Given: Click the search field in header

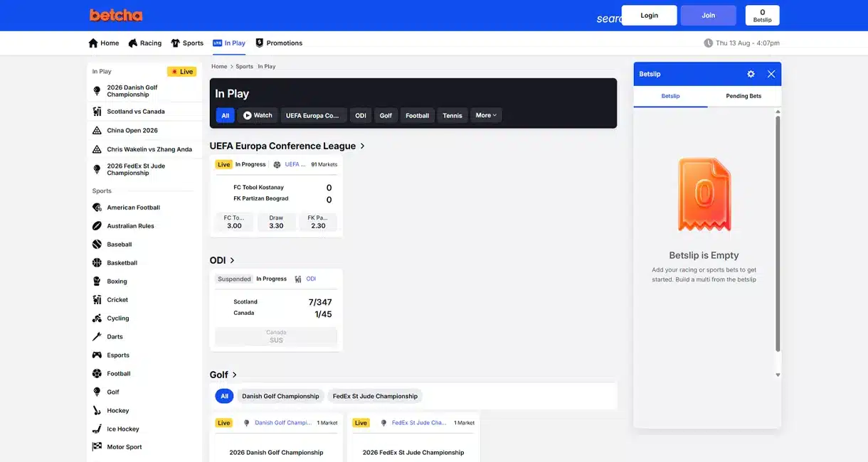Looking at the screenshot, I should point(609,18).
